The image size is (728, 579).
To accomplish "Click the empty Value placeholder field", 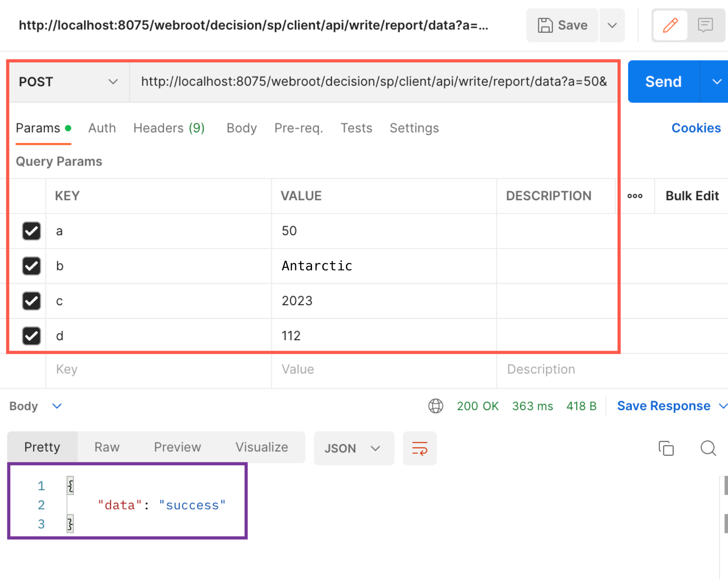I will (384, 369).
